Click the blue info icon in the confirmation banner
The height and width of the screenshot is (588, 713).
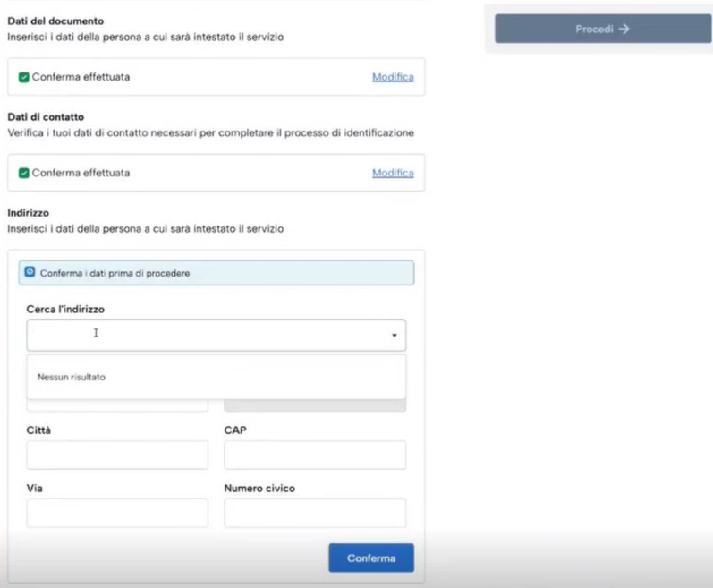[30, 272]
